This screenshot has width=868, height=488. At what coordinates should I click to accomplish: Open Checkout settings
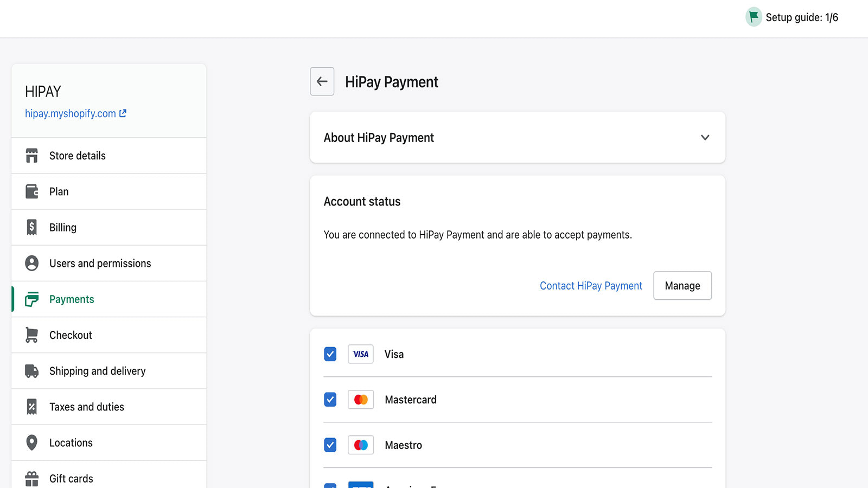point(109,335)
